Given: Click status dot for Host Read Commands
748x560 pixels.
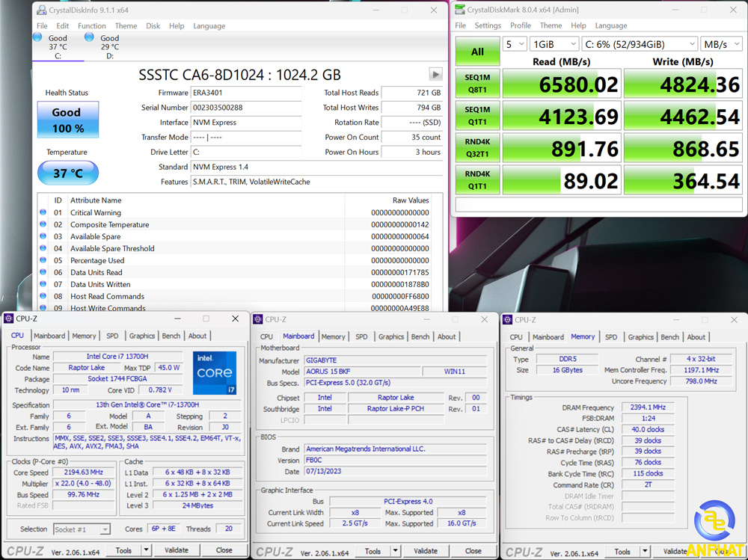Looking at the screenshot, I should pyautogui.click(x=43, y=296).
